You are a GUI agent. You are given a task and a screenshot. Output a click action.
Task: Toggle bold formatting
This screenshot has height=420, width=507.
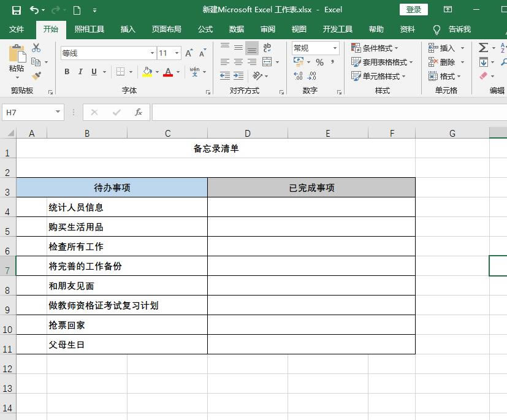tap(67, 72)
